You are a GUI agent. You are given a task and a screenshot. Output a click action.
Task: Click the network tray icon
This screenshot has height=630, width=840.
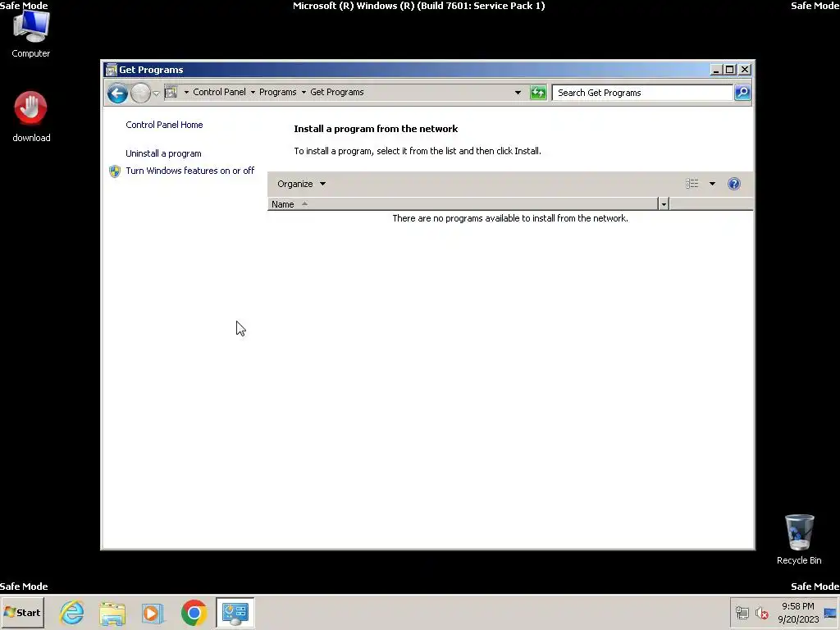pos(742,613)
